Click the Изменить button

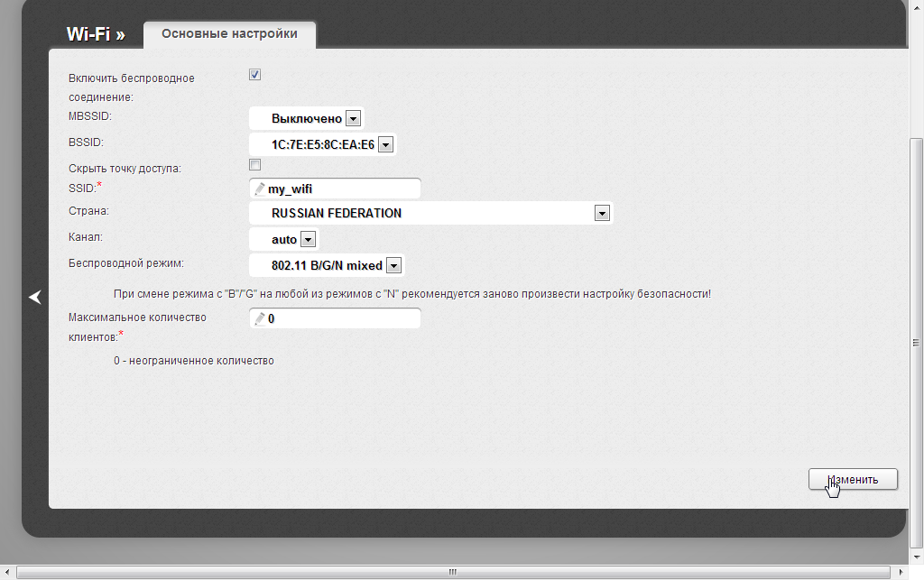click(853, 479)
